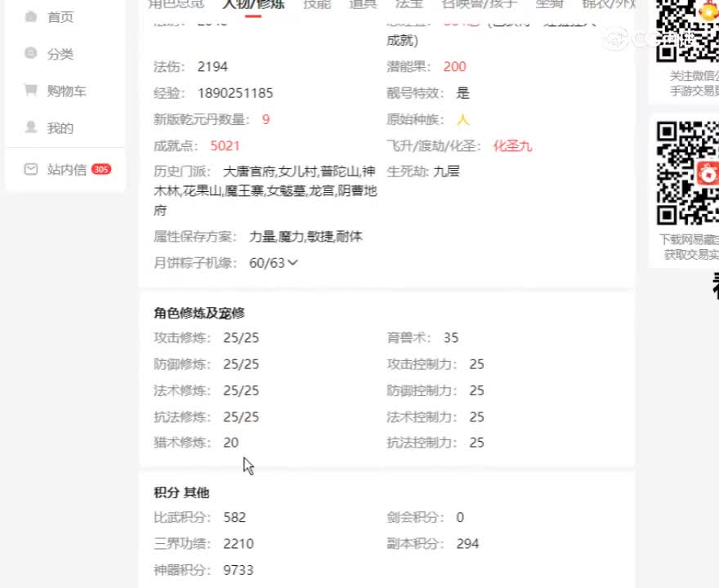Screen dimensions: 719x588
Task: Click the 角色修炼及宠修 section heading
Action: (x=199, y=313)
